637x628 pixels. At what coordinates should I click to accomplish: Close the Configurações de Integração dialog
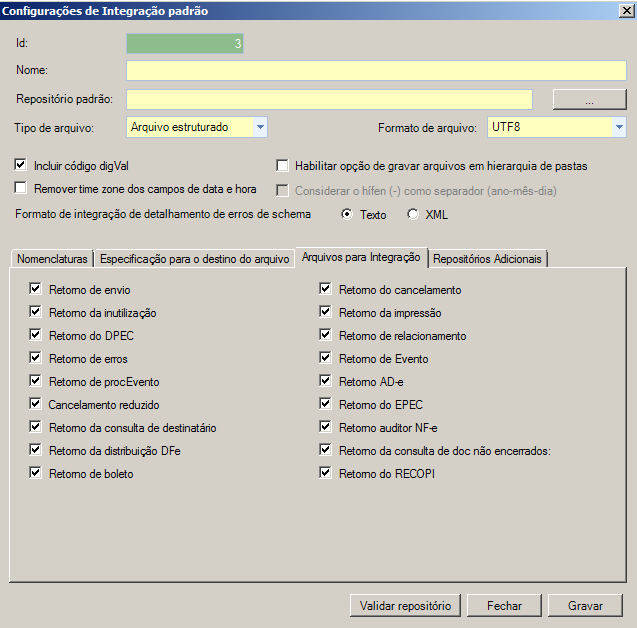click(625, 11)
